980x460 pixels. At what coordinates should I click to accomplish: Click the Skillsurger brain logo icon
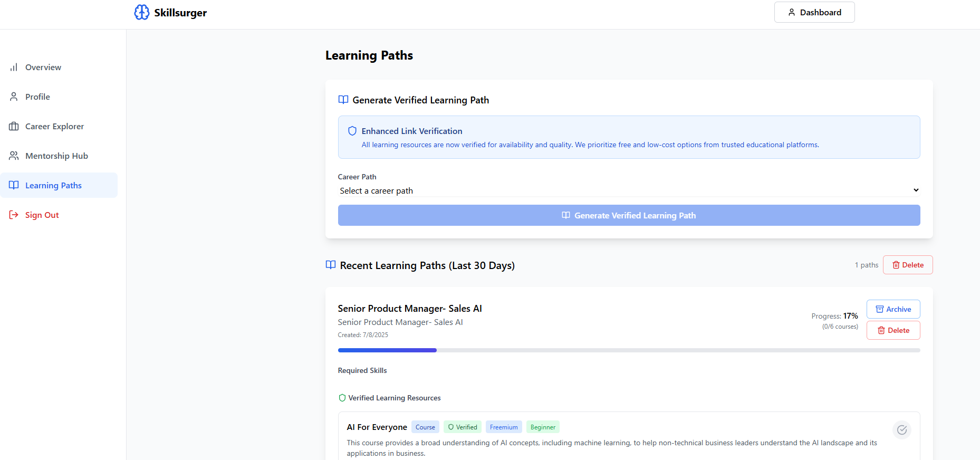click(141, 12)
